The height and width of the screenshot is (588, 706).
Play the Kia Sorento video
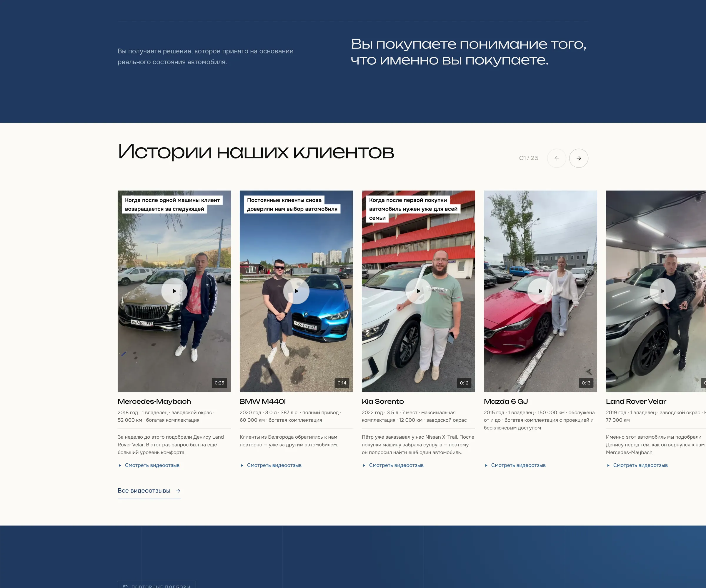[418, 291]
